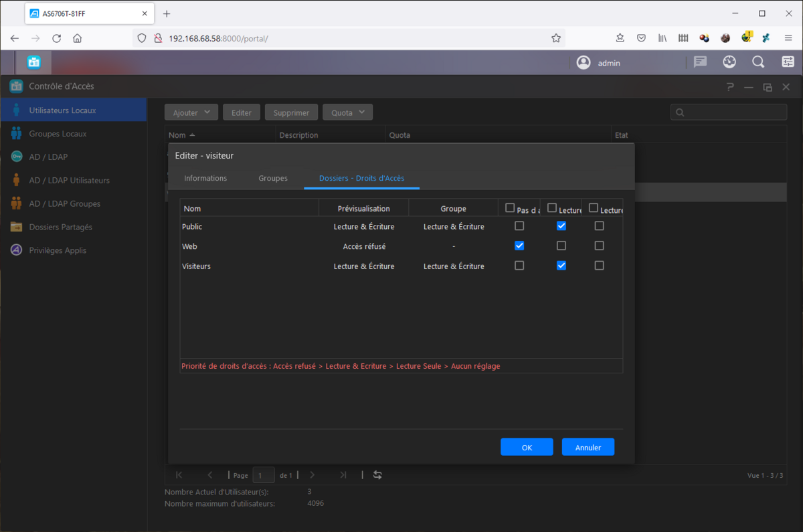803x532 pixels.
Task: Uncheck the checked box in the Public row
Action: [x=561, y=226]
